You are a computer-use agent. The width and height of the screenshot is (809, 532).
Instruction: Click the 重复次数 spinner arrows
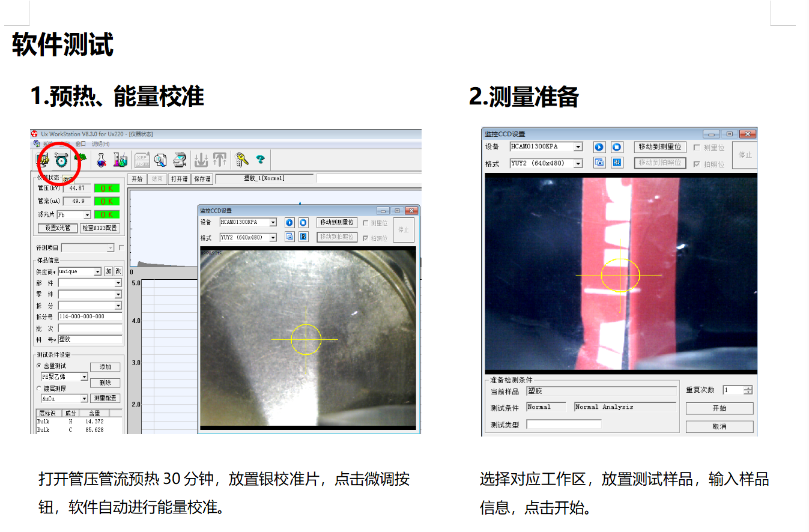coord(748,390)
